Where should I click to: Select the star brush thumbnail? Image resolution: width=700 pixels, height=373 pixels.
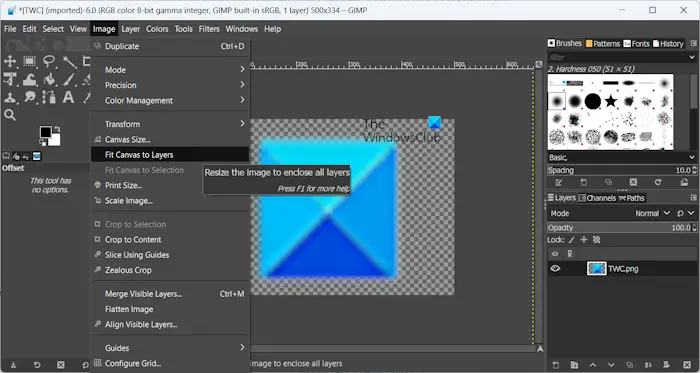pyautogui.click(x=610, y=101)
